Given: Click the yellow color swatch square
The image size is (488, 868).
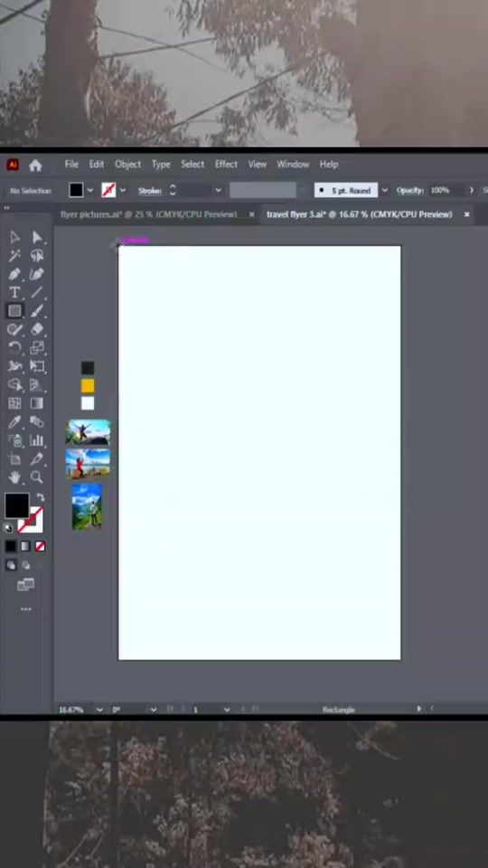Looking at the screenshot, I should pos(88,386).
